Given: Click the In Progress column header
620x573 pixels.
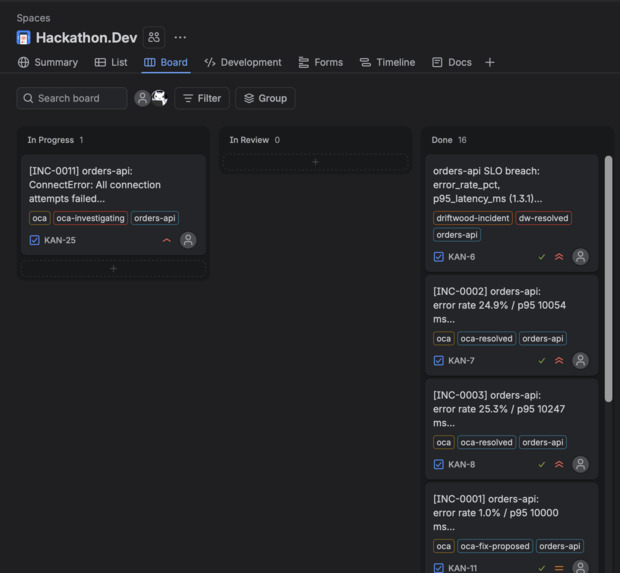Looking at the screenshot, I should (51, 140).
